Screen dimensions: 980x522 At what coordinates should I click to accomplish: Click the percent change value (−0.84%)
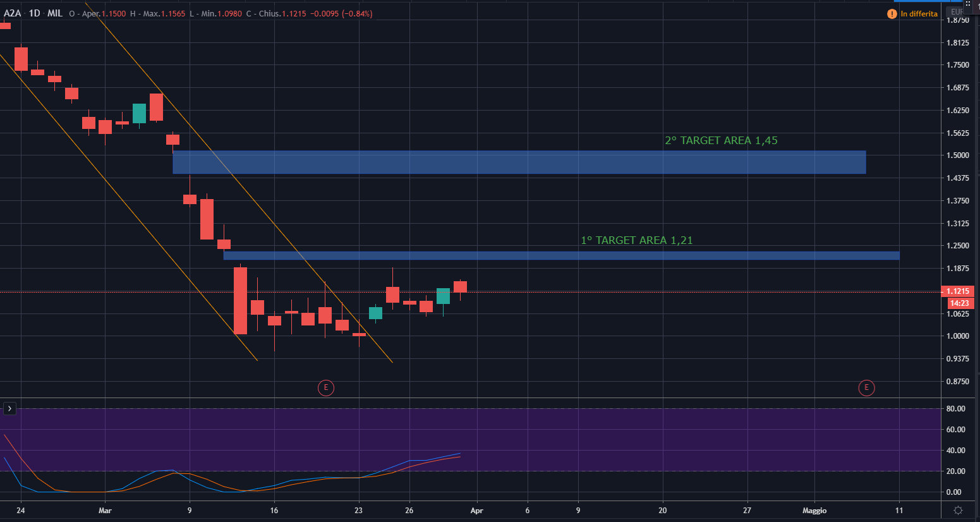[357, 13]
